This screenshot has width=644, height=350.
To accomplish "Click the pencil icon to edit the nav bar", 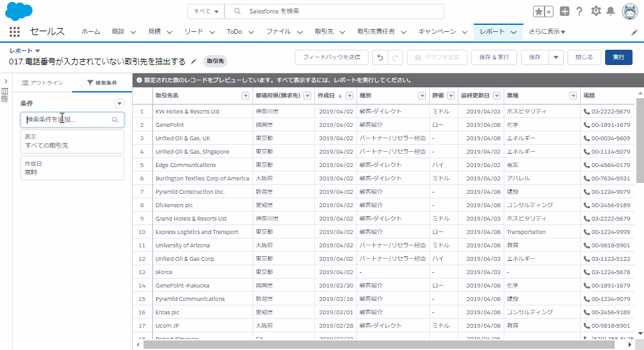I will (x=634, y=33).
